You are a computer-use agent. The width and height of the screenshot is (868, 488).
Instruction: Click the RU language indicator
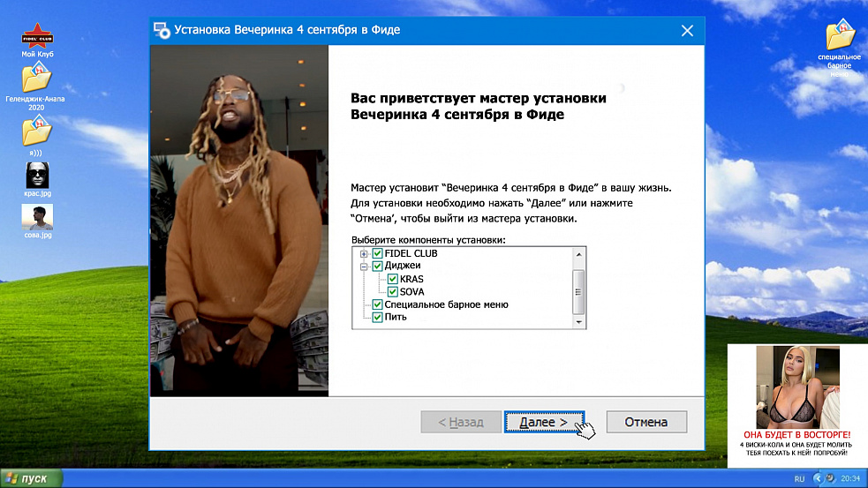799,478
